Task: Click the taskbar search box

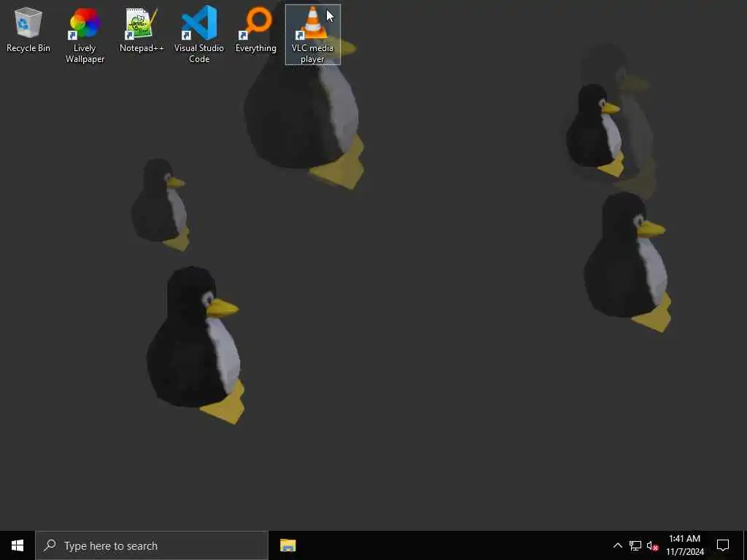Action: [152, 545]
